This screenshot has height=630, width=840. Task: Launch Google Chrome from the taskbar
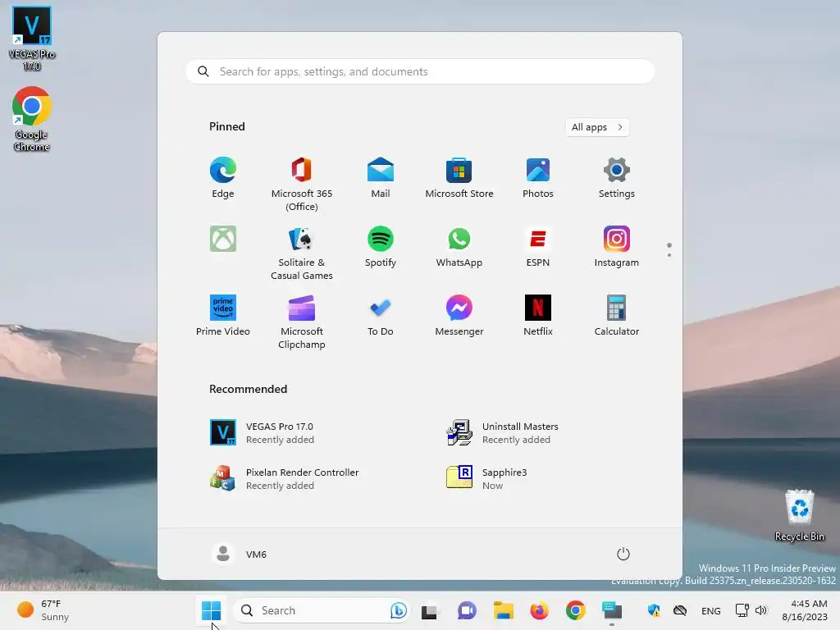pos(576,610)
